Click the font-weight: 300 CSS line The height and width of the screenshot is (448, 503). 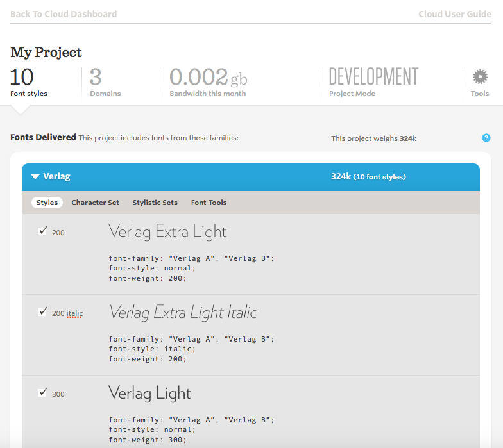click(148, 440)
